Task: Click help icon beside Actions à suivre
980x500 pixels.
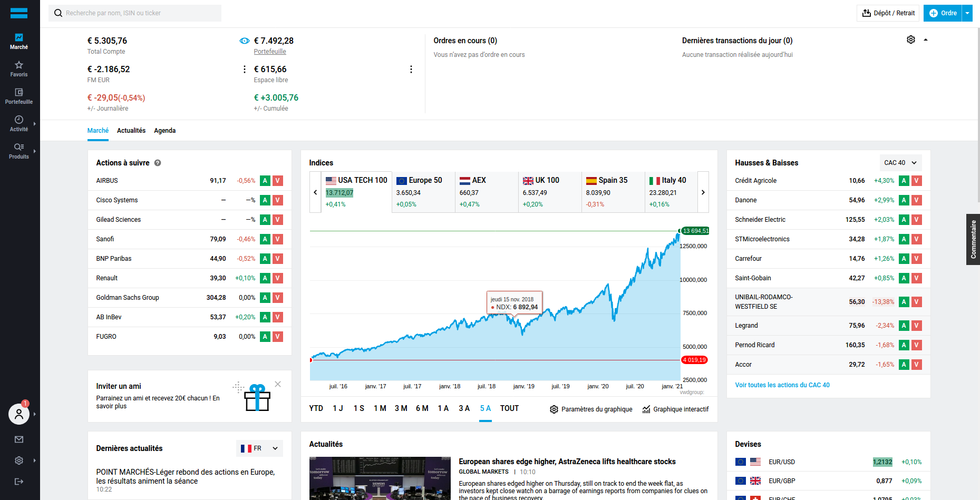Action: pos(158,163)
